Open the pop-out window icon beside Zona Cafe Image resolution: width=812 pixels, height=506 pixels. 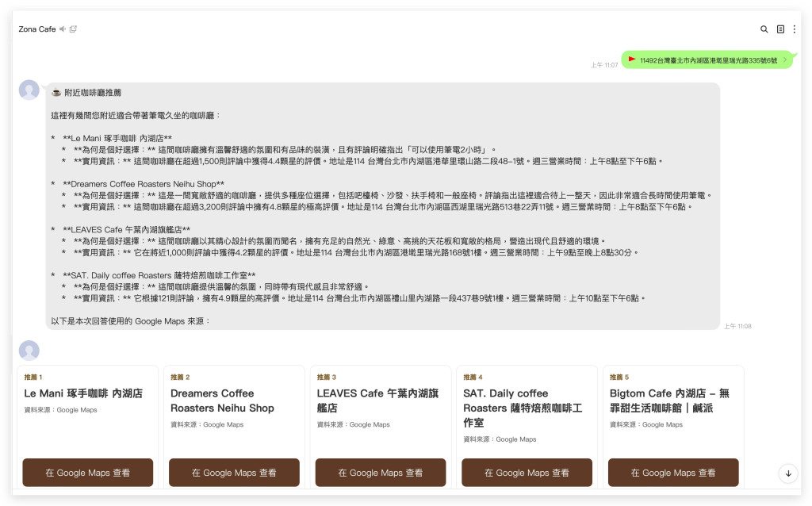tap(73, 29)
